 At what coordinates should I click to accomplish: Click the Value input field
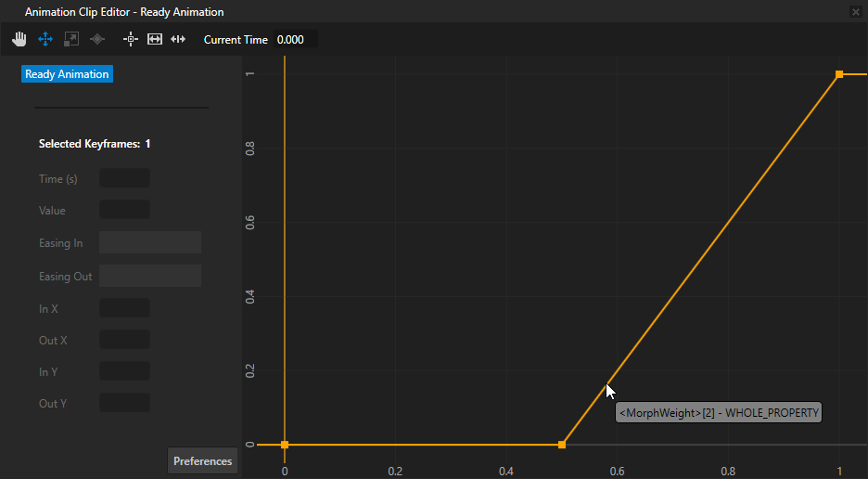[124, 211]
